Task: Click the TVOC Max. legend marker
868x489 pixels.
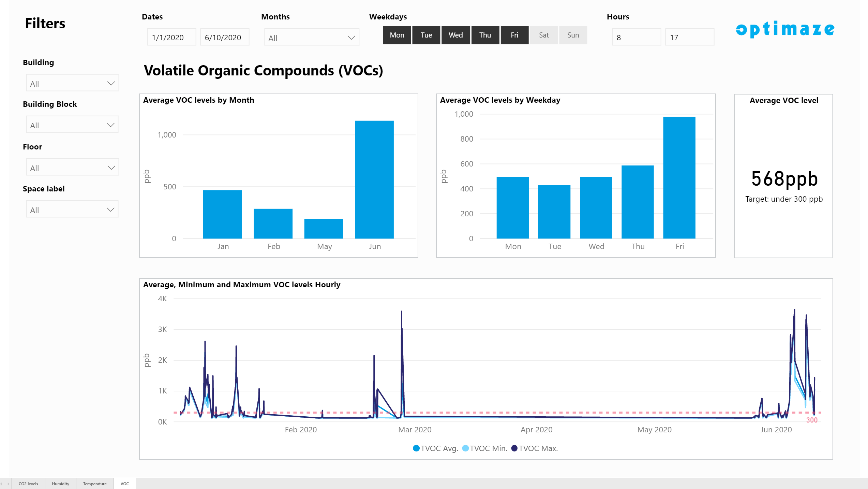Action: pos(514,448)
